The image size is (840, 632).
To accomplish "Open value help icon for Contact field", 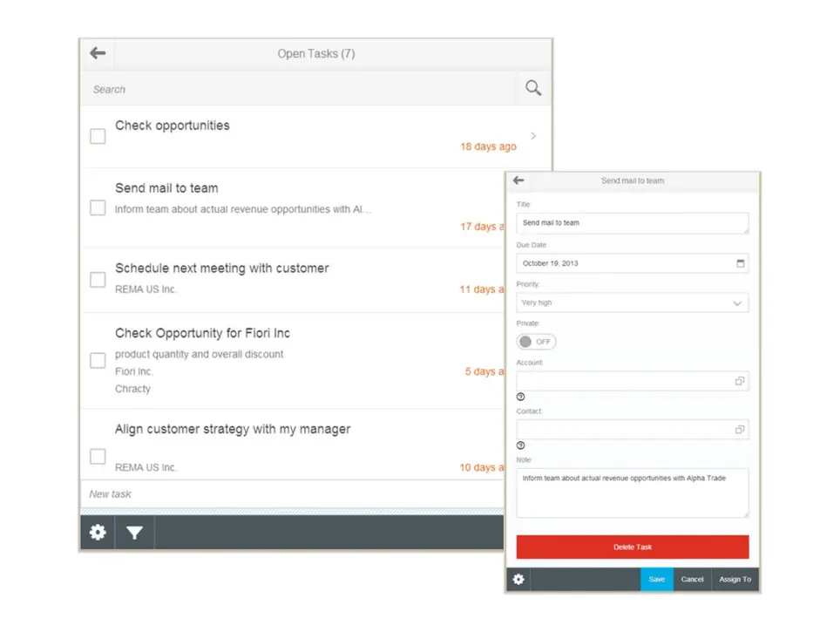I will click(x=739, y=430).
